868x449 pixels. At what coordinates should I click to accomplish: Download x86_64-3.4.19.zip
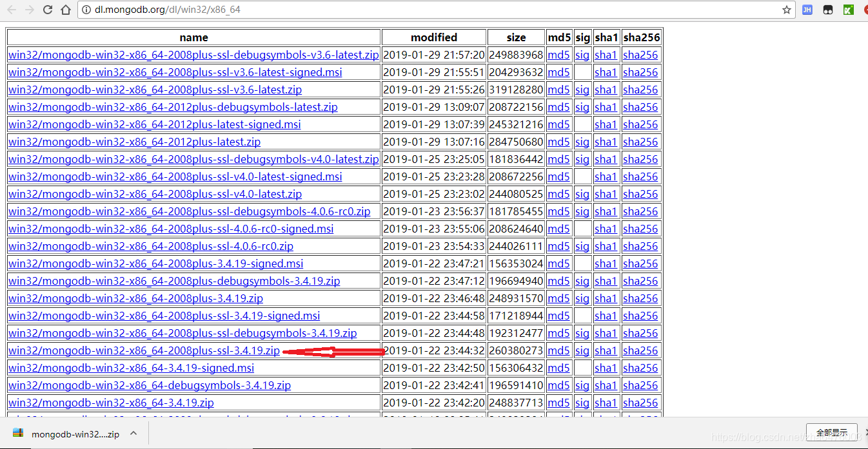(x=111, y=403)
